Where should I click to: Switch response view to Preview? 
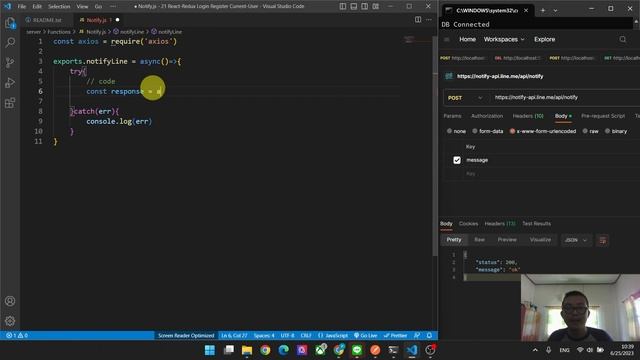point(507,240)
